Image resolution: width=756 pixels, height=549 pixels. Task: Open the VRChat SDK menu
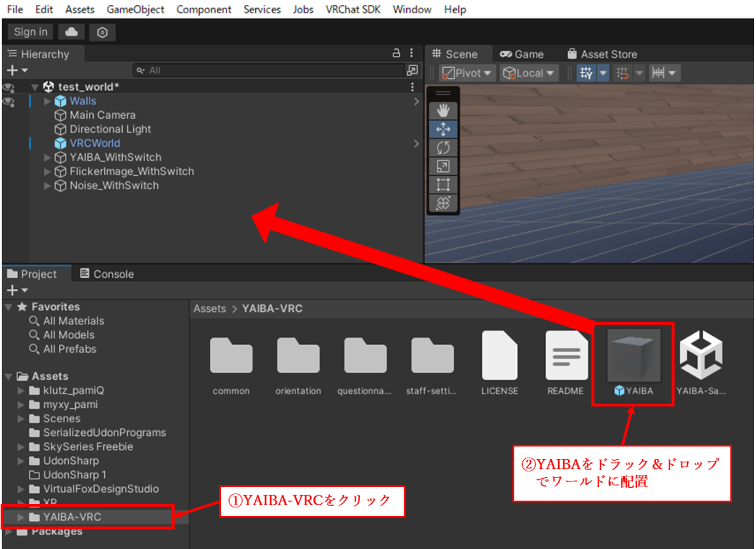pos(353,9)
